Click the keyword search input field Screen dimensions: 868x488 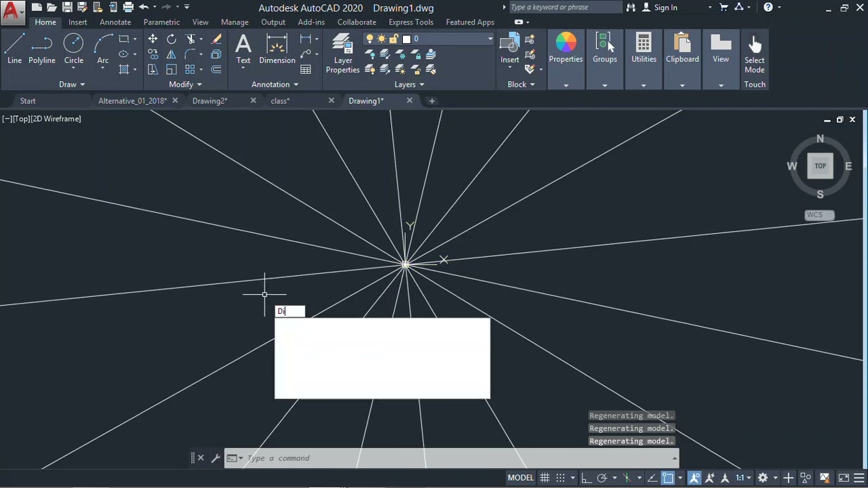click(565, 7)
